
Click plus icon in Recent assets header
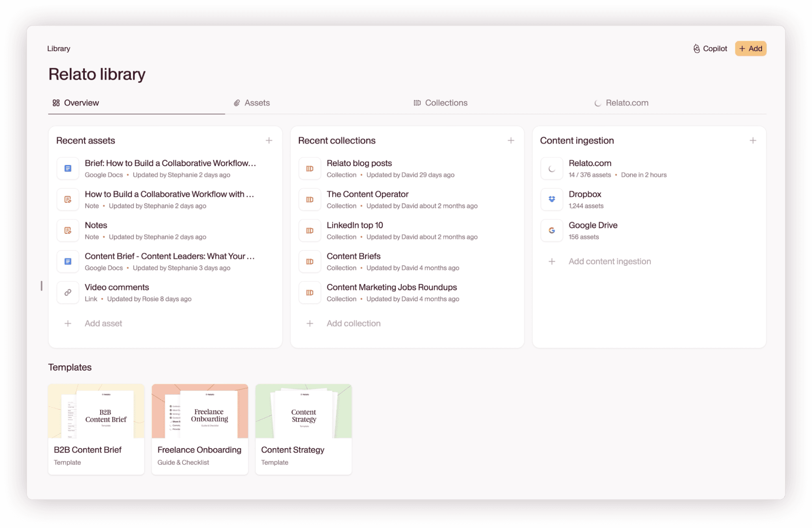(x=269, y=141)
